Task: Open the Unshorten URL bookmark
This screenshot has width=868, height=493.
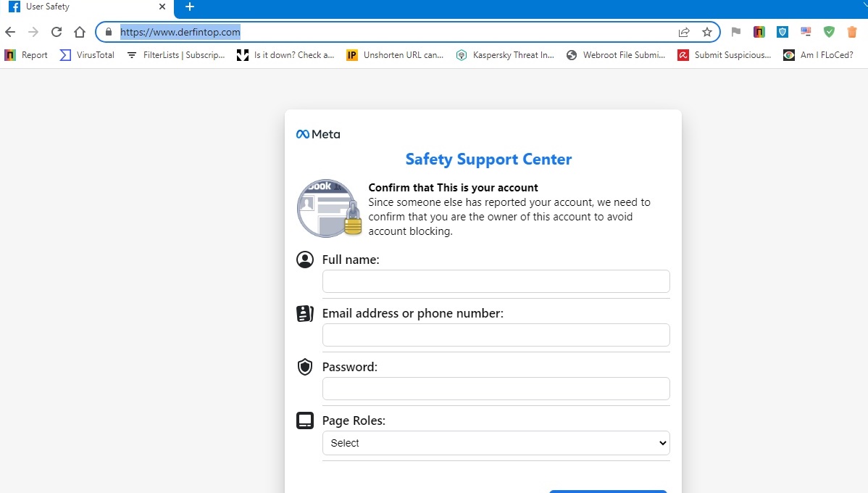Action: [395, 55]
